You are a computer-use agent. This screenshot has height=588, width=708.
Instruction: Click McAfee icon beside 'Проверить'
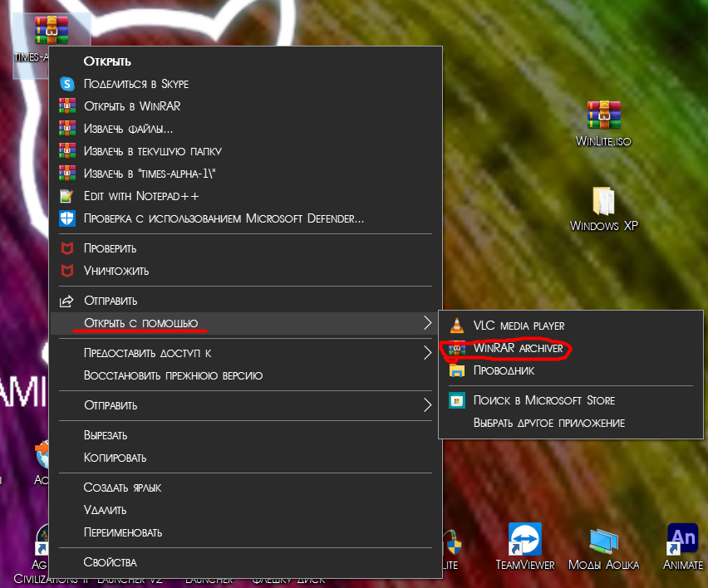click(67, 248)
